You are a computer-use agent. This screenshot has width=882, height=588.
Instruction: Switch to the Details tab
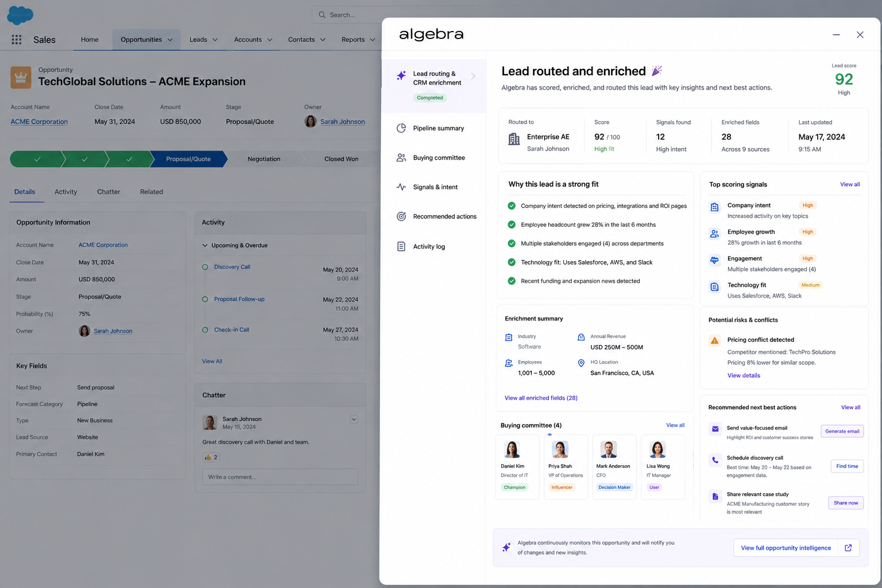click(x=25, y=192)
